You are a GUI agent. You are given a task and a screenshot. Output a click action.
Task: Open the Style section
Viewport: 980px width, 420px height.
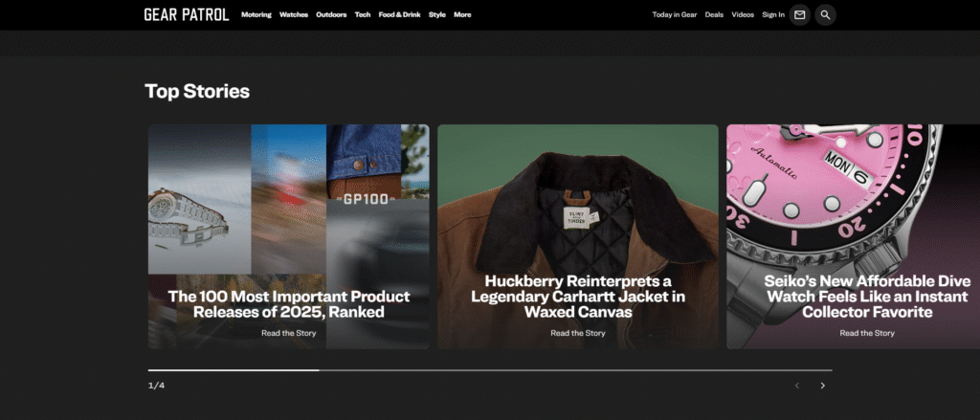pyautogui.click(x=437, y=15)
